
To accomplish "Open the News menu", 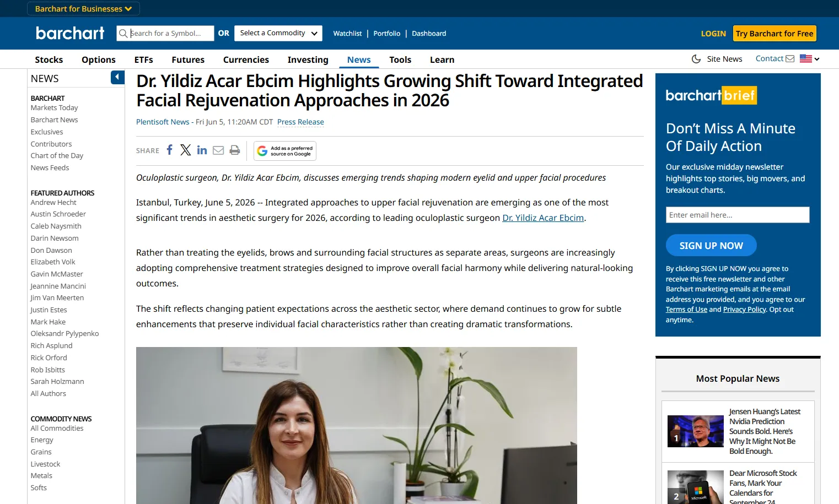I will click(359, 59).
